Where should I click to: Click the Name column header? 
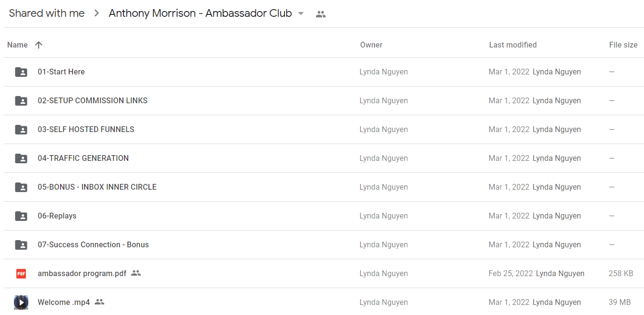click(17, 45)
